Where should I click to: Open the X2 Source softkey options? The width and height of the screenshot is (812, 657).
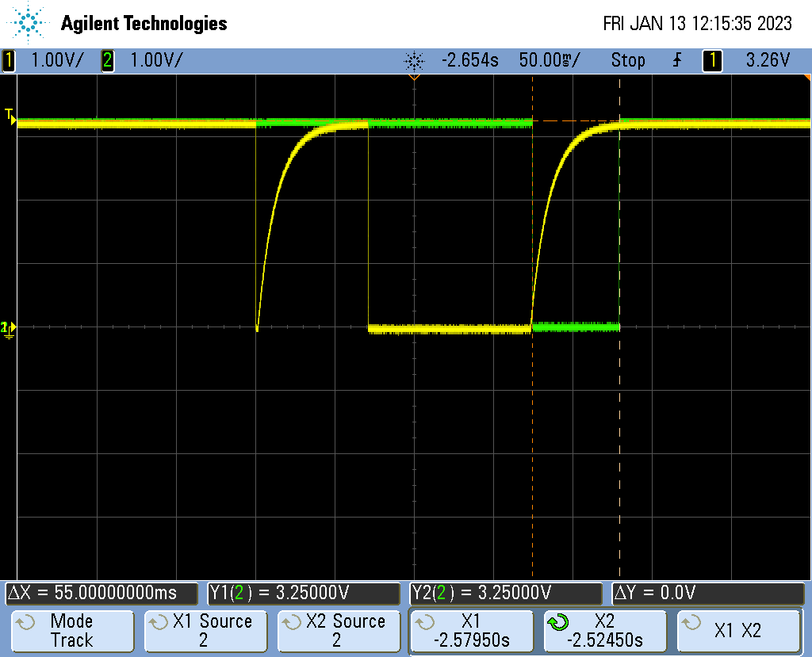click(336, 631)
